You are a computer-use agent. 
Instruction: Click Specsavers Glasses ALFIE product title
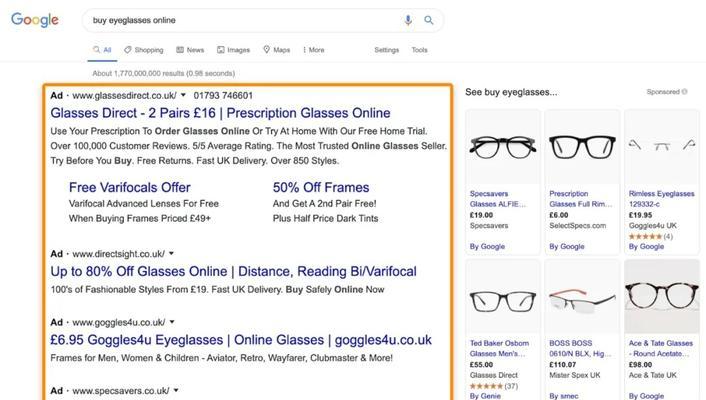click(498, 199)
